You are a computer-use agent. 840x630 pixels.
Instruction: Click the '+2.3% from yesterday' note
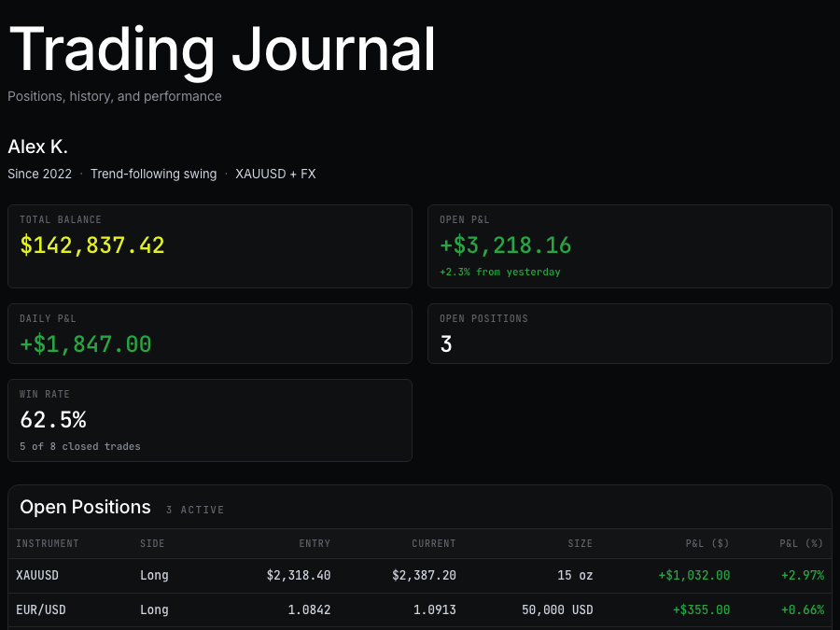500,273
